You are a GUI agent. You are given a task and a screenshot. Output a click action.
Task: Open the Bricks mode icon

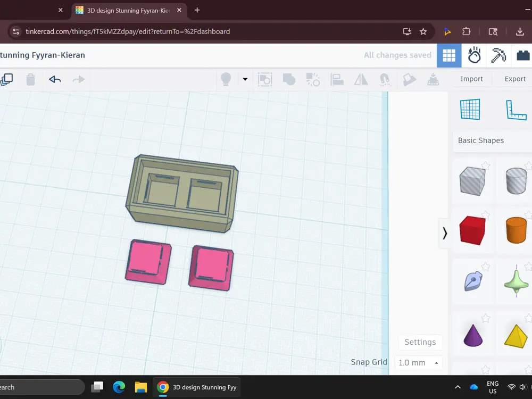click(523, 55)
